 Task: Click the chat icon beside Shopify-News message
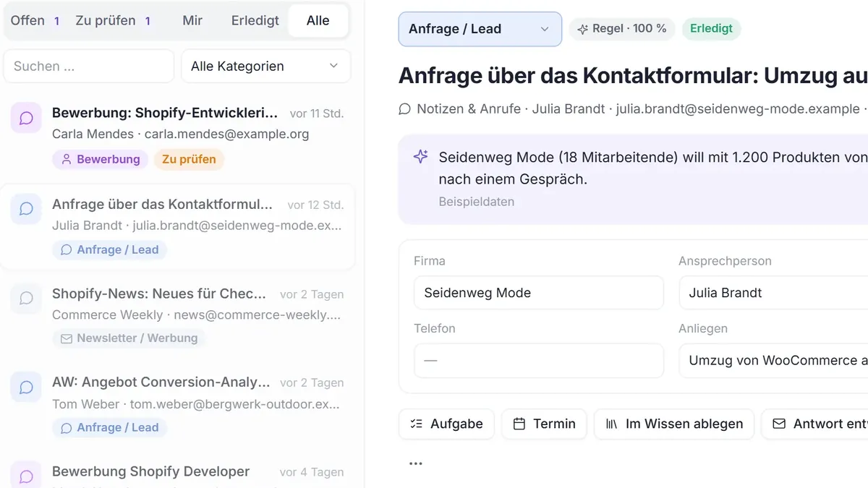point(26,298)
